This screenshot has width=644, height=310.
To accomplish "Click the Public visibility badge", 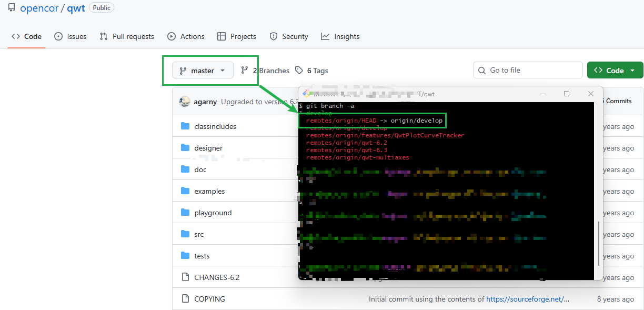I will point(102,8).
